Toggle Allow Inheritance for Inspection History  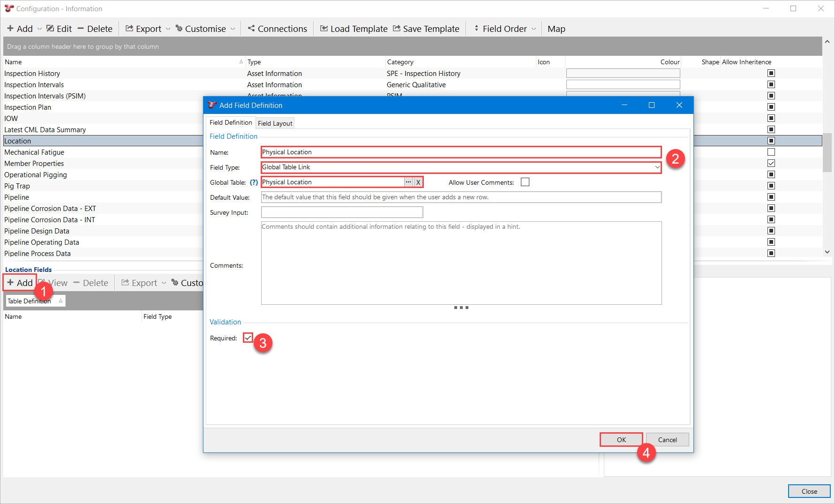click(x=771, y=73)
